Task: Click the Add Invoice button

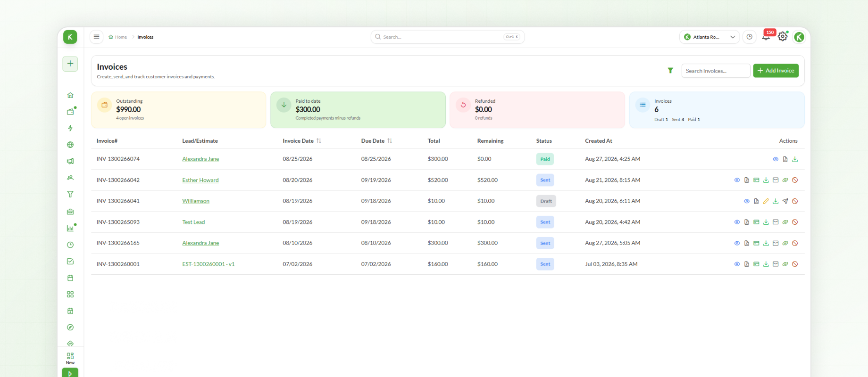Action: pos(776,71)
